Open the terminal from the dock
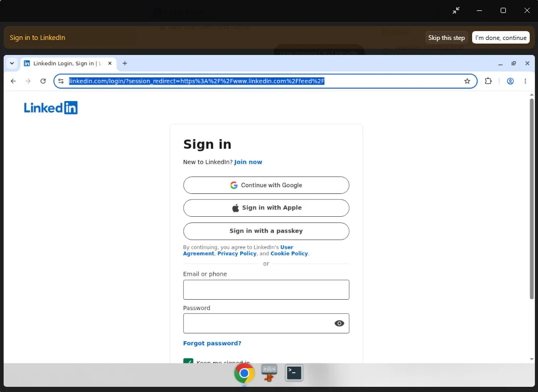 294,373
